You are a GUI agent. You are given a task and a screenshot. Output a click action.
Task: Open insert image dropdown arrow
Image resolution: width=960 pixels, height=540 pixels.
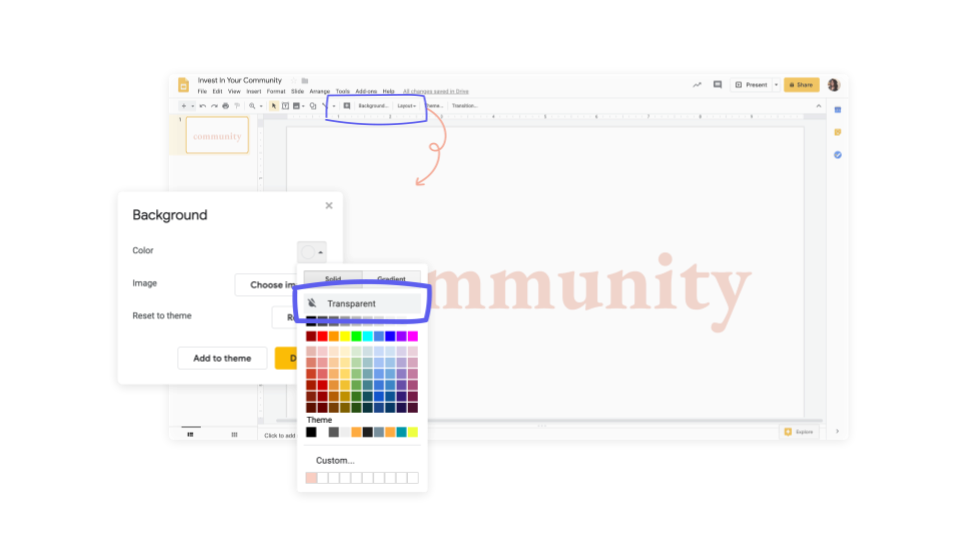pos(303,106)
